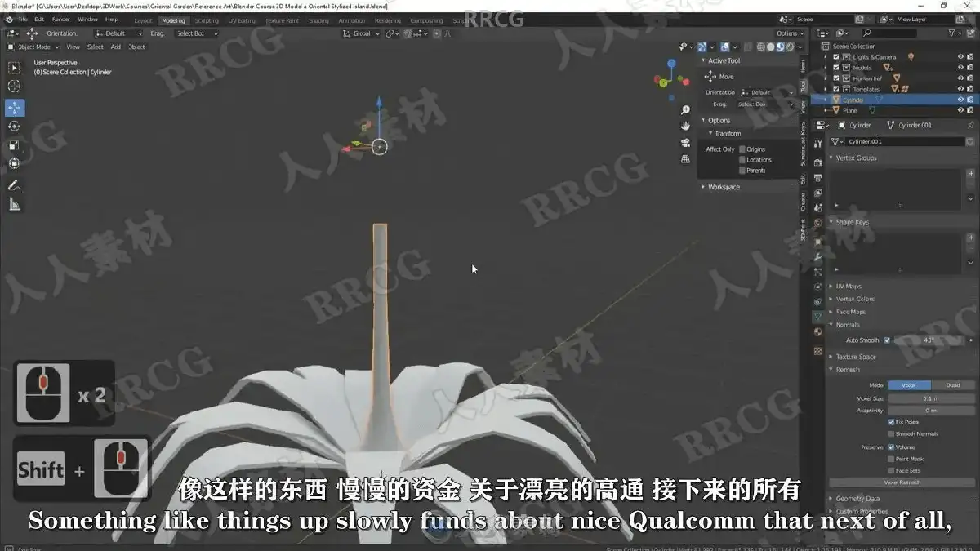Select the Annotate tool
The height and width of the screenshot is (551, 980).
pyautogui.click(x=14, y=185)
